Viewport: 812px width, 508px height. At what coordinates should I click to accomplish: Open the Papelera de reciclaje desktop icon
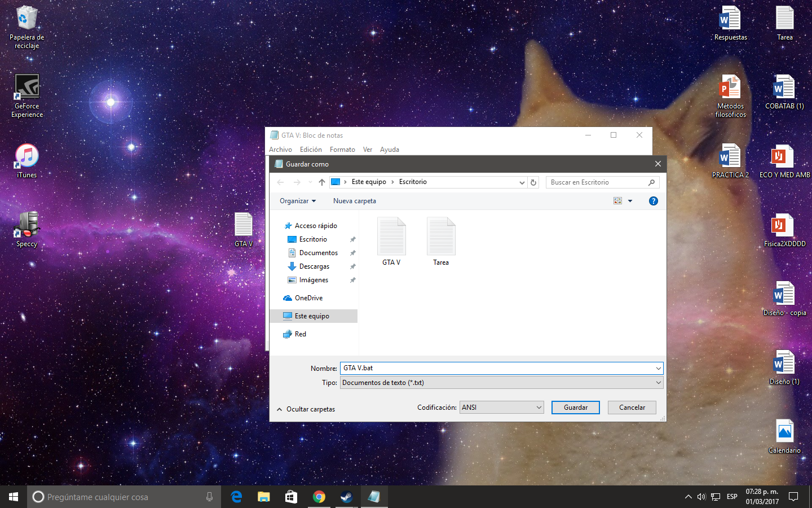27,28
